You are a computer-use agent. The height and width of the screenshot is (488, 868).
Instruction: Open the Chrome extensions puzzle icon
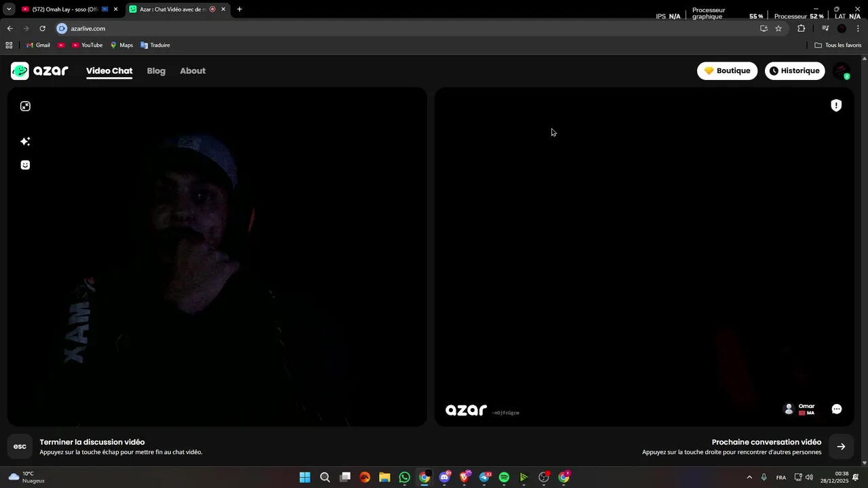click(x=802, y=28)
